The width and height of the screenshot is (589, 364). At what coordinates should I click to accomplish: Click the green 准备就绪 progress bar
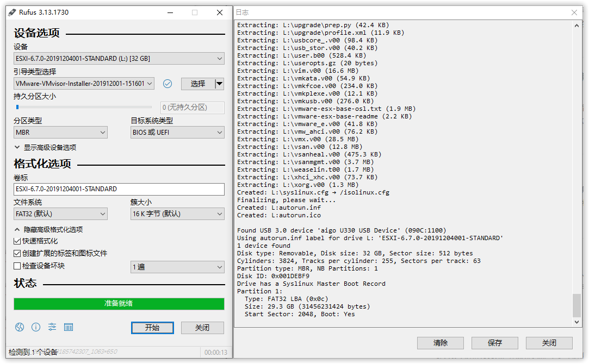pyautogui.click(x=119, y=304)
